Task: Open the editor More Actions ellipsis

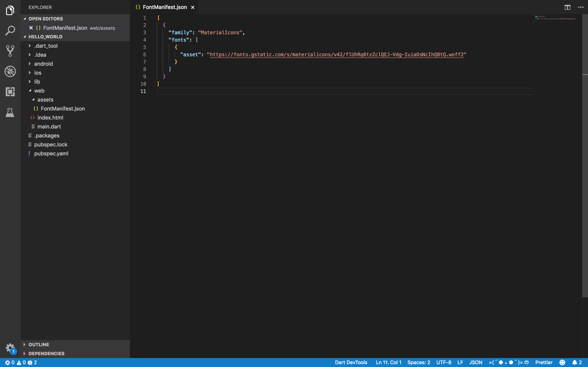Action: point(581,7)
